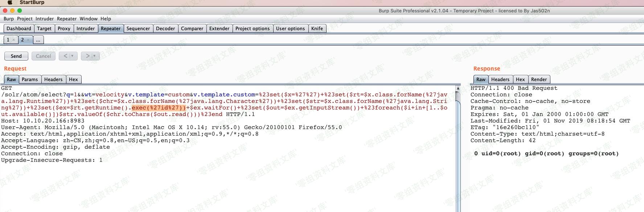Switch to the Comparer tab
The image size is (644, 212).
coord(192,28)
